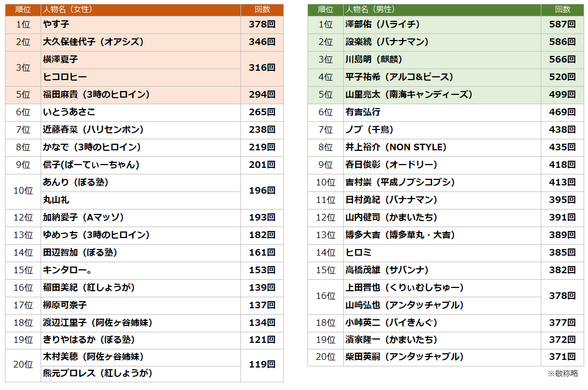Click the ※敬称略 footnote text
Screen dimensions: 588x390
point(562,374)
